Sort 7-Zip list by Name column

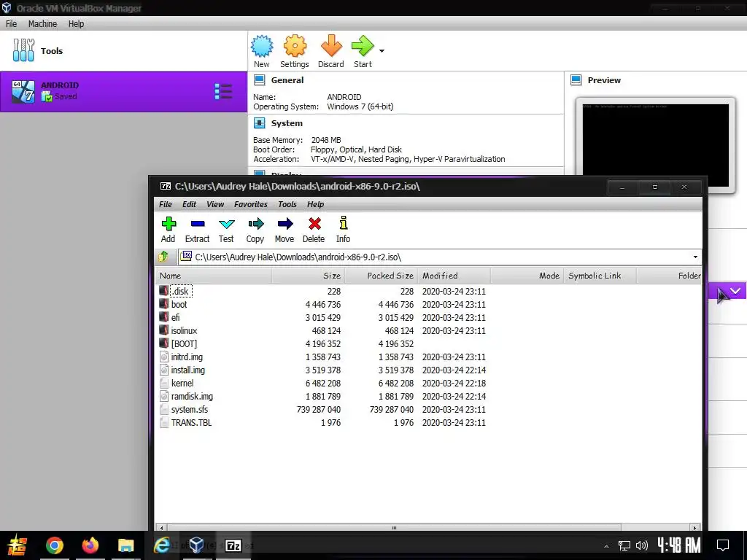tap(214, 276)
